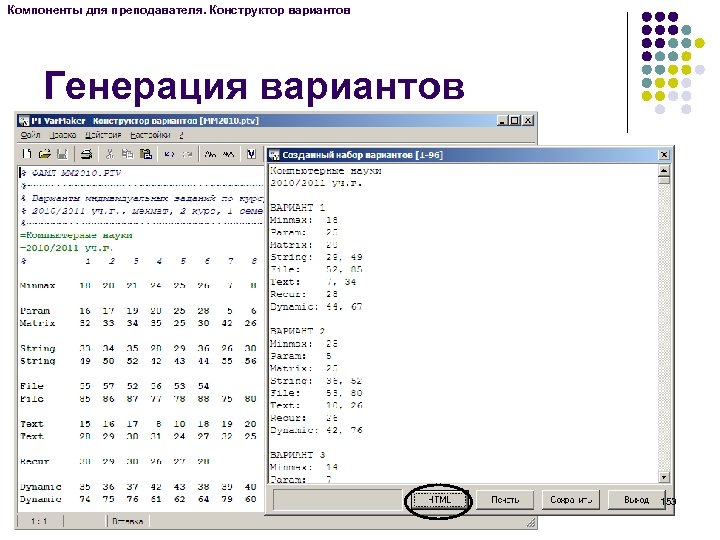Open the Настройки menu
Image resolution: width=720 pixels, height=540 pixels.
tap(150, 135)
